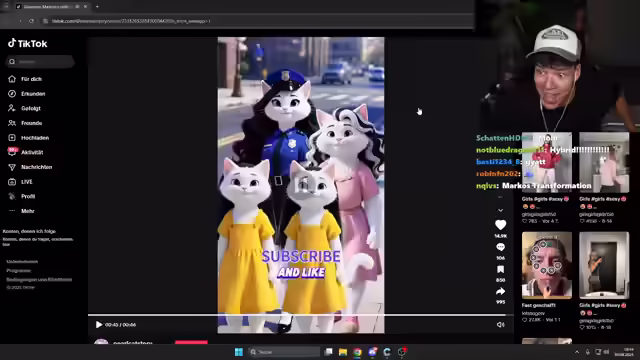Like the video with heart icon
This screenshot has width=640, height=360.
pyautogui.click(x=500, y=224)
